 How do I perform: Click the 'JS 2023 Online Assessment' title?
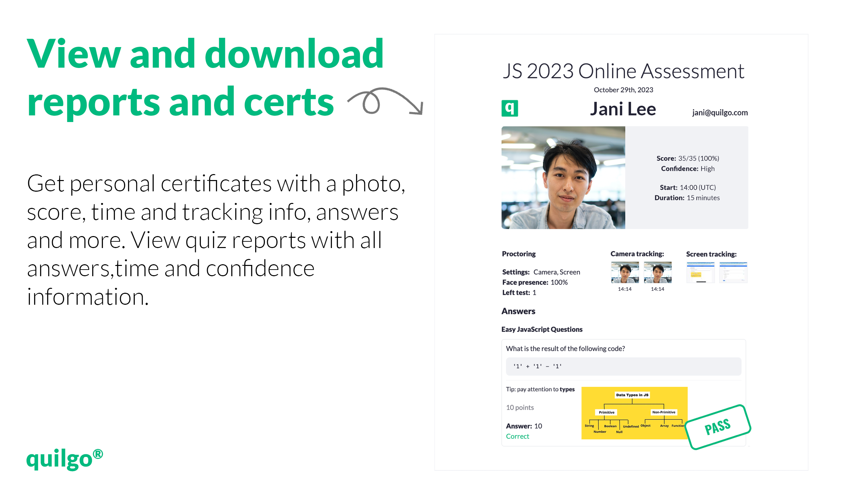(623, 71)
